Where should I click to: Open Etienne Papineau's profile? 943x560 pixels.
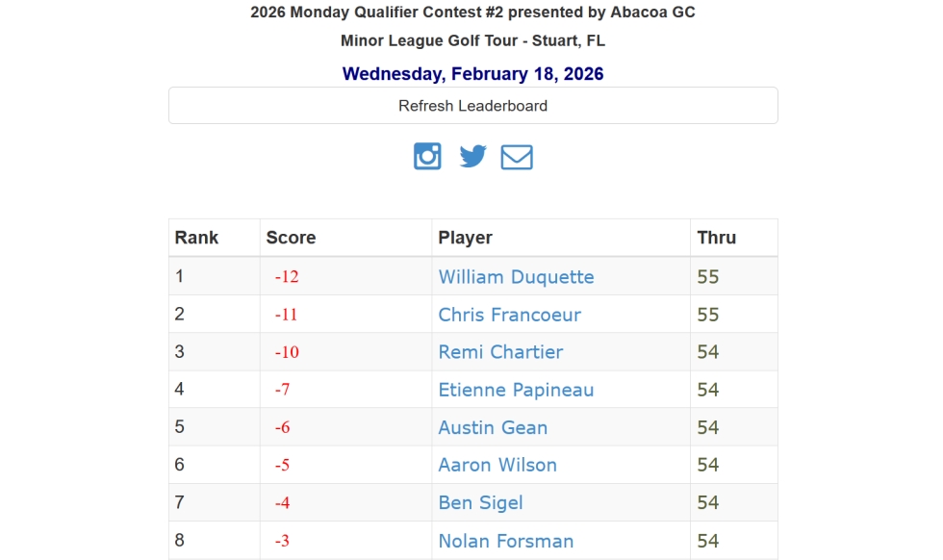pyautogui.click(x=515, y=389)
